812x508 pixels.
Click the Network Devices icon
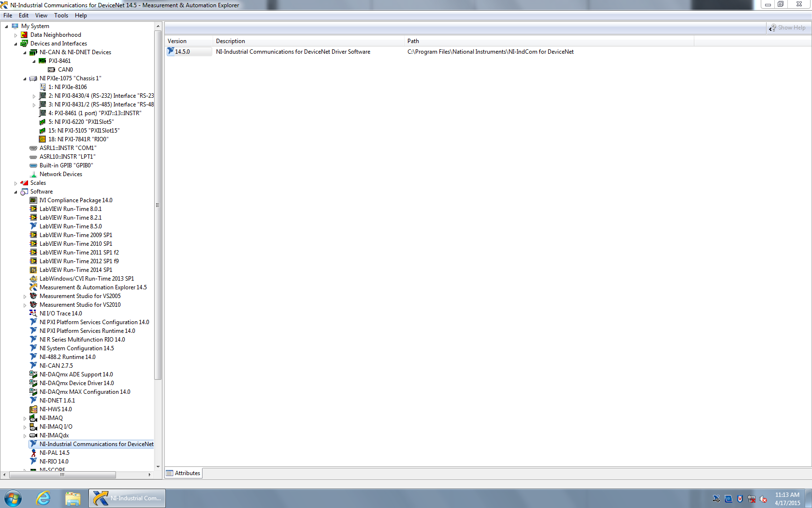coord(33,174)
